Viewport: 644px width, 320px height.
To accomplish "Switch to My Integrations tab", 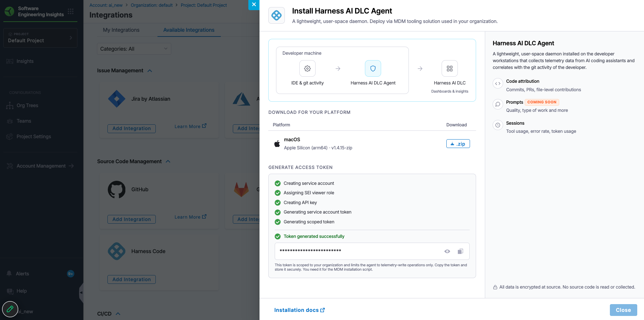I will (121, 30).
